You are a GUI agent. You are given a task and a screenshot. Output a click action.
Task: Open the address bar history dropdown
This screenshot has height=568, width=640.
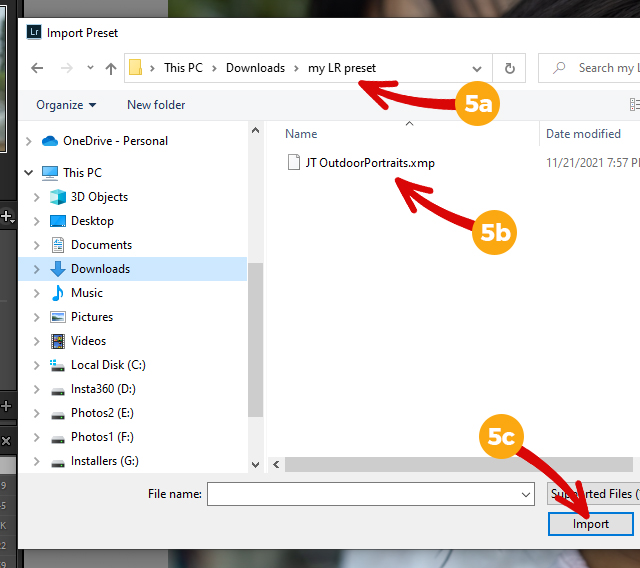477,69
